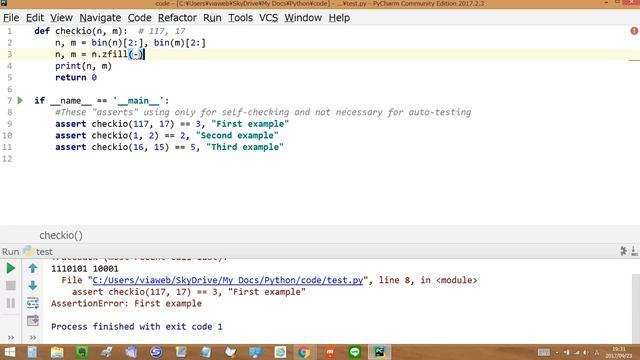
Task: Select the volume icon in system tray
Action: [x=586, y=352]
